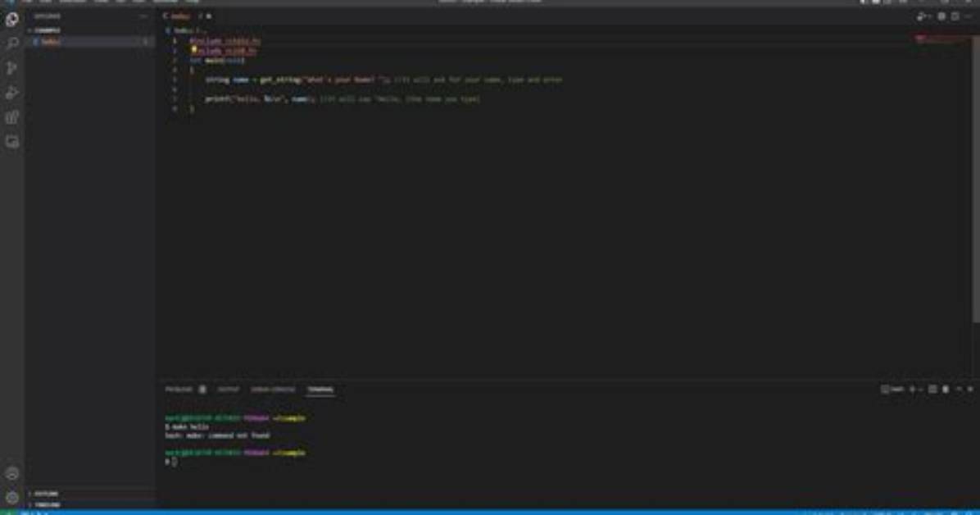Viewport: 980px width, 515px height.
Task: Click the split editor icon
Action: tap(955, 16)
